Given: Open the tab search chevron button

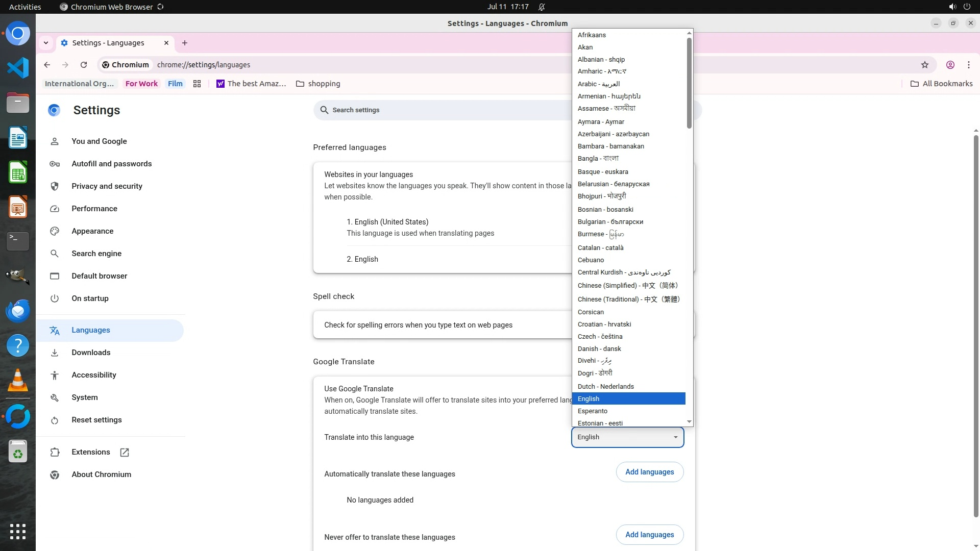Looking at the screenshot, I should coord(46,43).
